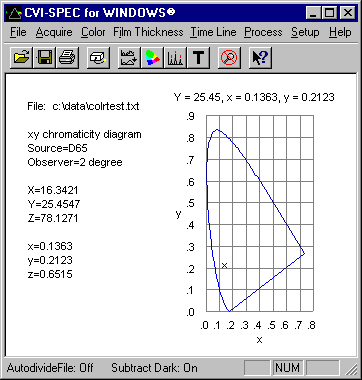This screenshot has width=362, height=380.
Task: Open the Acquire menu
Action: click(x=54, y=32)
